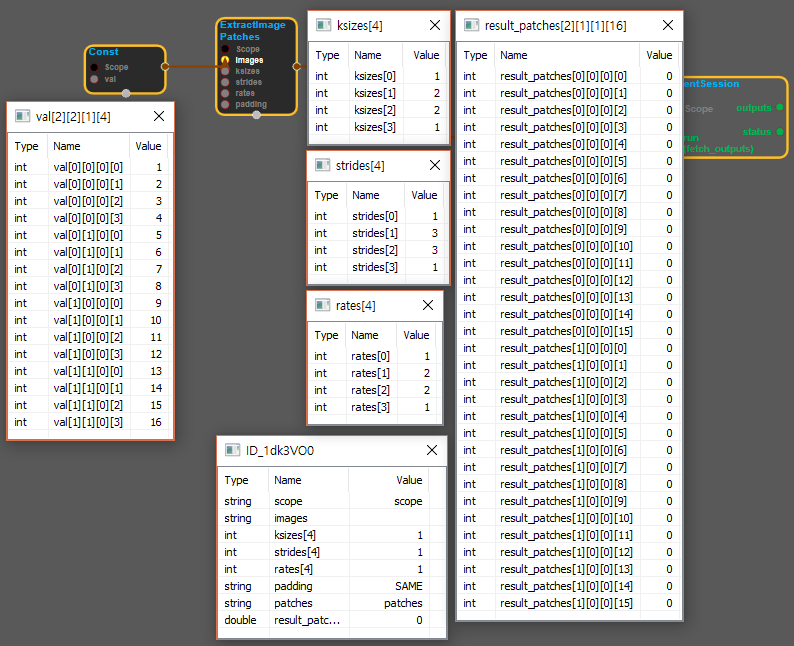Click the val port on Const node
794x646 pixels.
95,78
